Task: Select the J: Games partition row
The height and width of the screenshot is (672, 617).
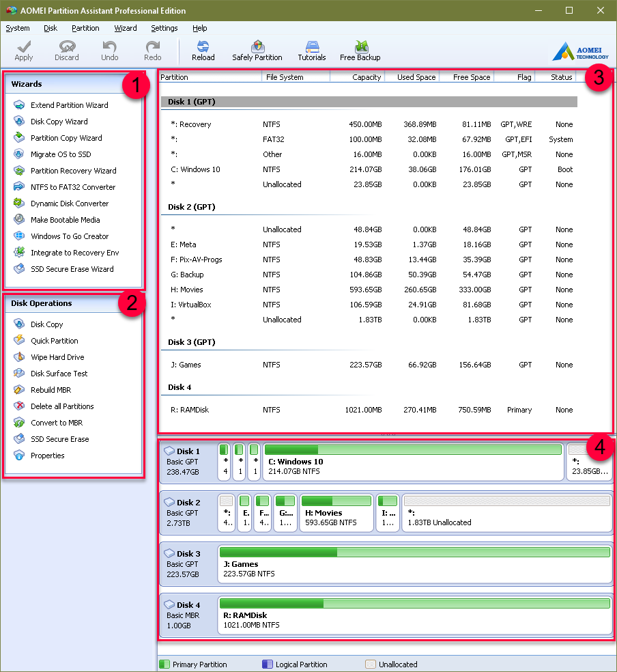Action: click(369, 365)
